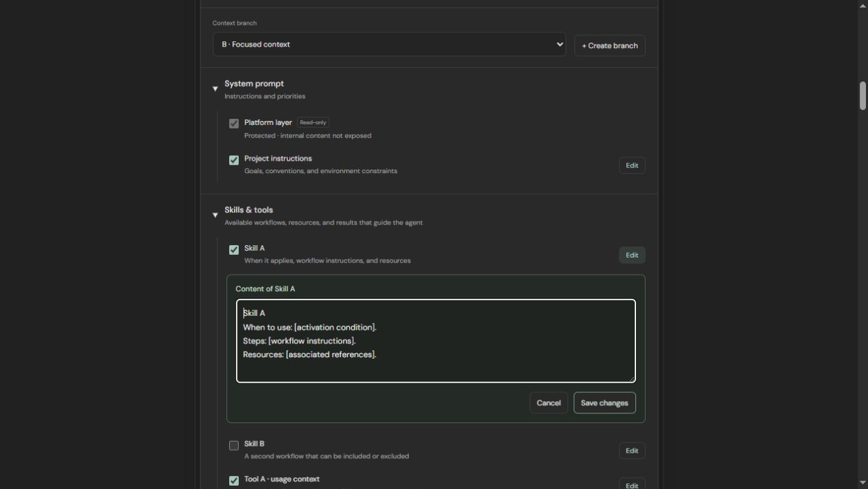Click the scrollbar down arrow
The height and width of the screenshot is (489, 868).
pos(863,484)
